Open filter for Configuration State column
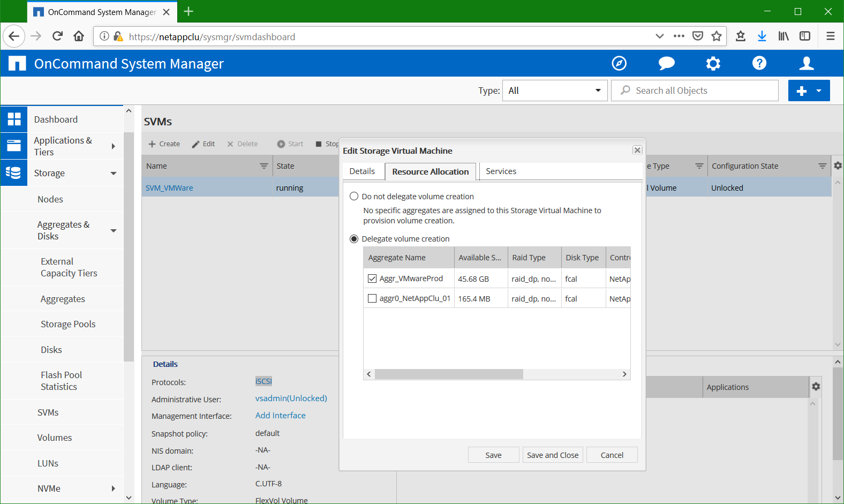 pyautogui.click(x=822, y=166)
